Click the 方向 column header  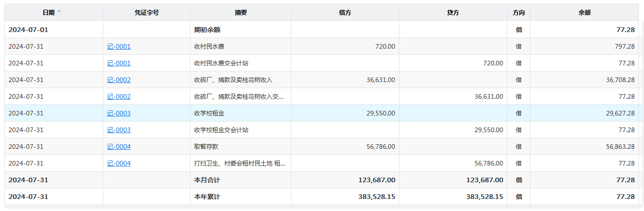518,13
